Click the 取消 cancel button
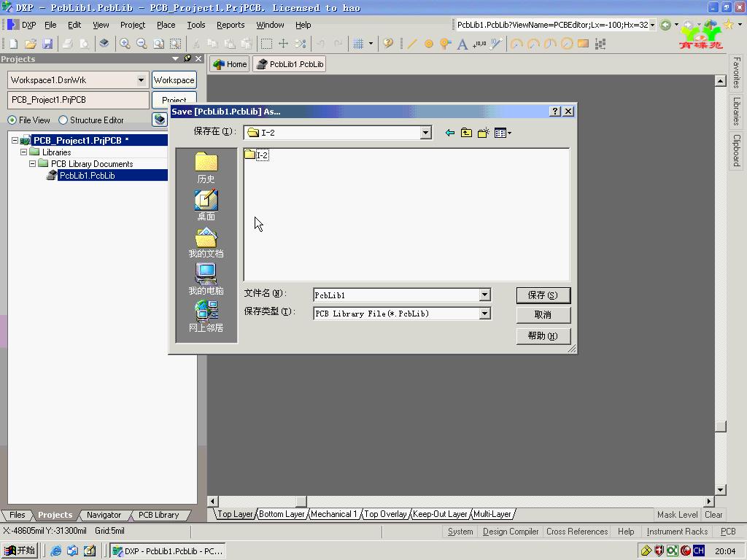This screenshot has width=747, height=560. (543, 315)
